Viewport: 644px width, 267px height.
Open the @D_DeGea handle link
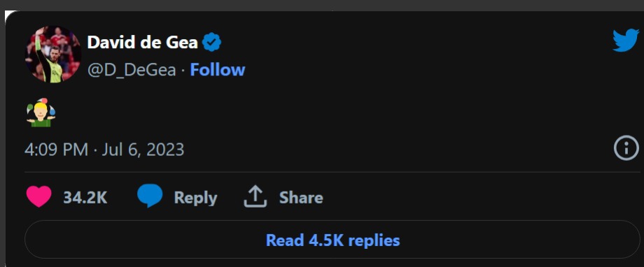tap(132, 70)
